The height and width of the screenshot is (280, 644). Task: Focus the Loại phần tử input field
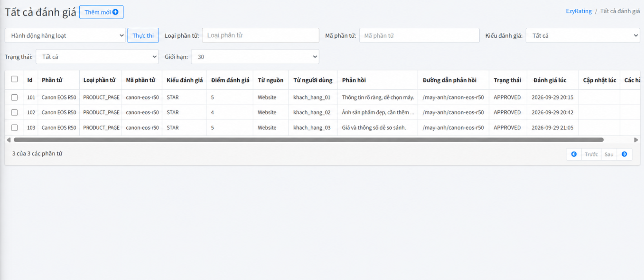260,35
